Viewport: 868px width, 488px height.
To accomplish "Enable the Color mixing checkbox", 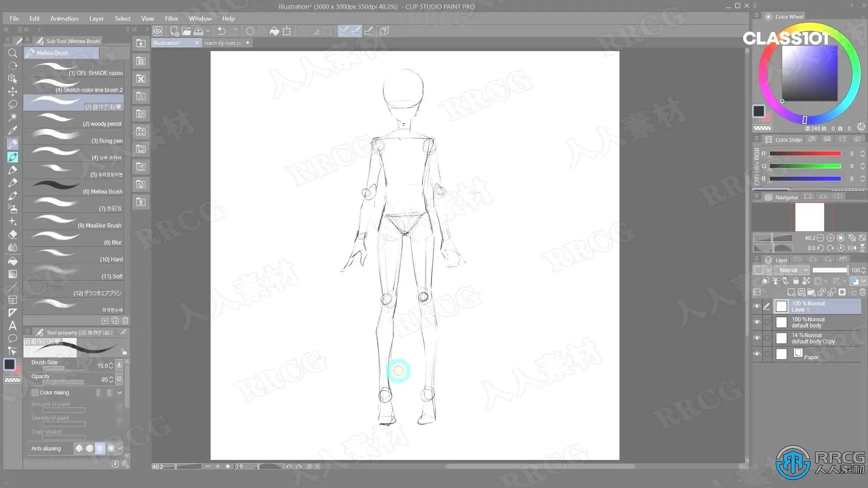I will (35, 393).
